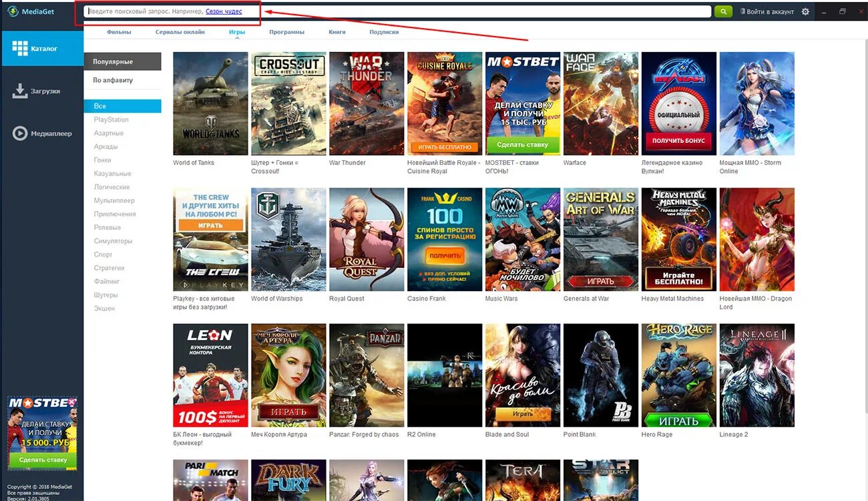Click Получить бонус on Вулкан casino

pos(678,140)
